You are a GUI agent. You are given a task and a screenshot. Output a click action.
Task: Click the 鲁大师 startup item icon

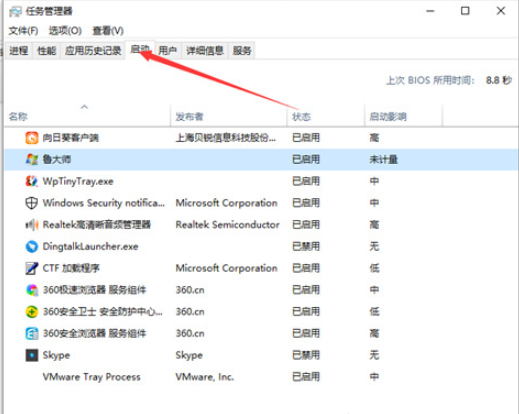point(32,159)
